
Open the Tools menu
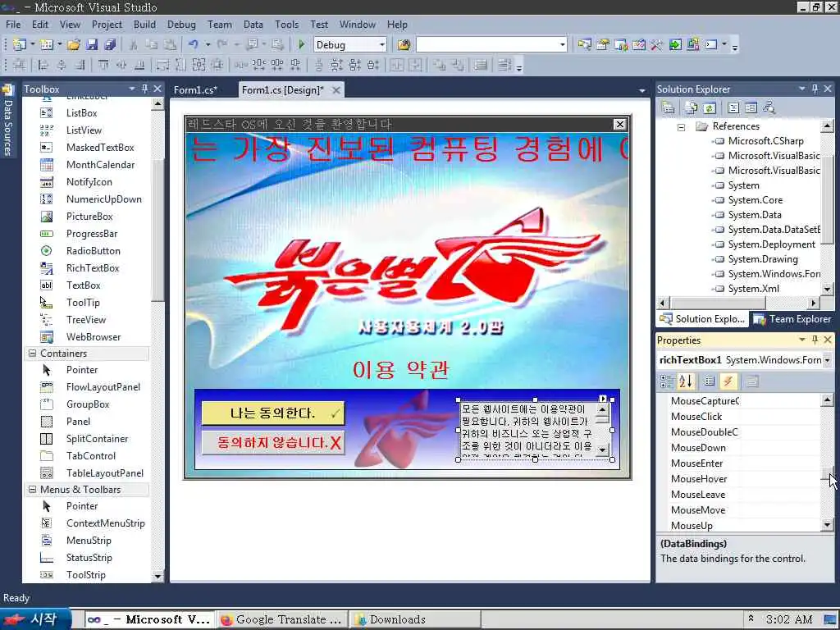click(286, 25)
